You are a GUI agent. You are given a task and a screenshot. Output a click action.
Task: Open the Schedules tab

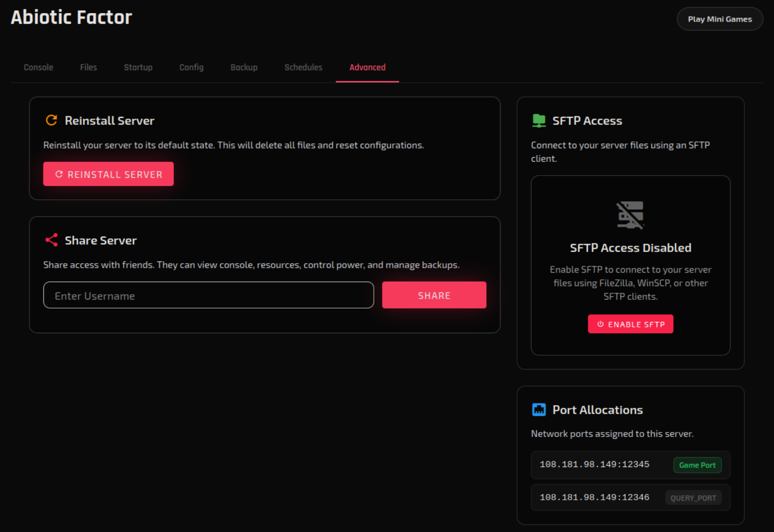click(x=303, y=67)
